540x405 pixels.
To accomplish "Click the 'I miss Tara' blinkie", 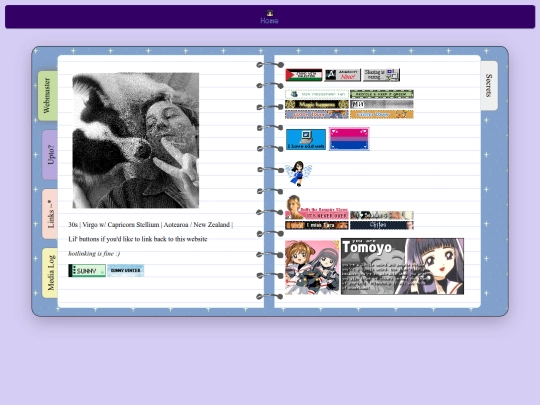I will click(317, 225).
